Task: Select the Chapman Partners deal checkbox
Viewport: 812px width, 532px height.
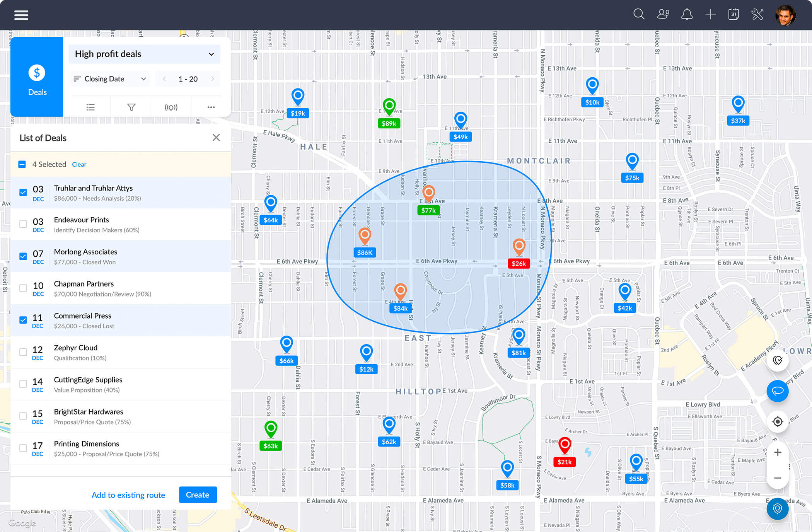Action: coord(23,288)
